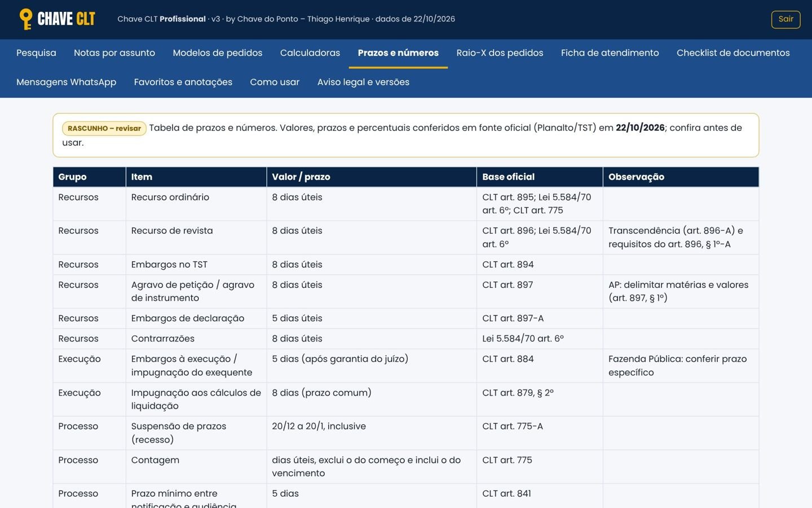
Task: Click the 8 dias (prazo comum) cell
Action: [x=371, y=399]
